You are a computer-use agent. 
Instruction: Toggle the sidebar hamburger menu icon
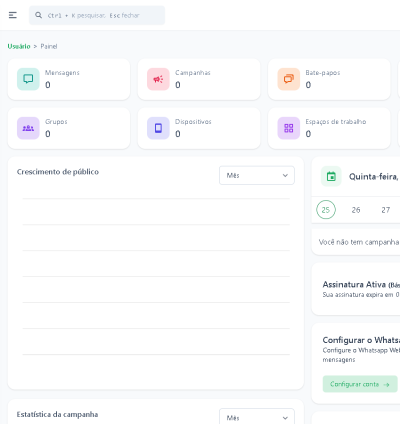point(13,15)
